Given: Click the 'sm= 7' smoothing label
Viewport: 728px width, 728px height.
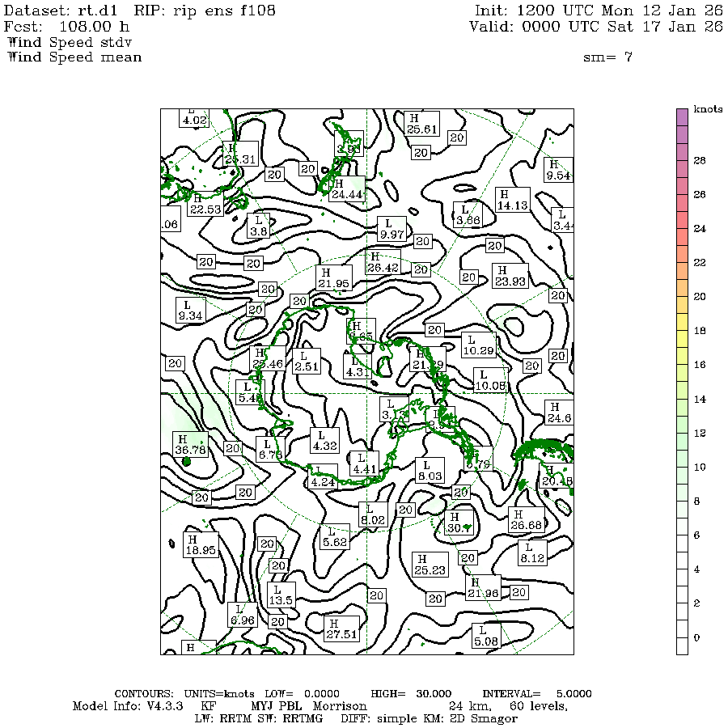Looking at the screenshot, I should [x=607, y=57].
